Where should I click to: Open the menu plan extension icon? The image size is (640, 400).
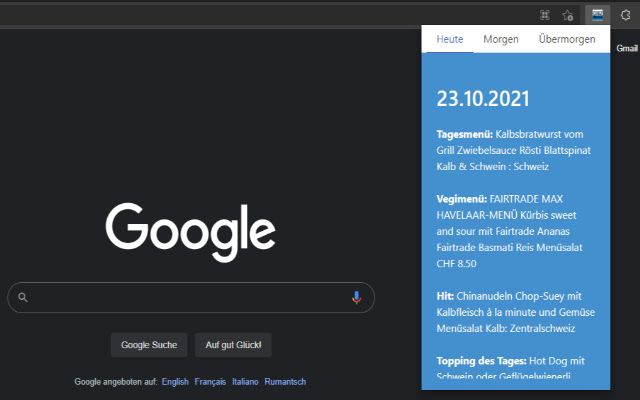click(x=598, y=15)
